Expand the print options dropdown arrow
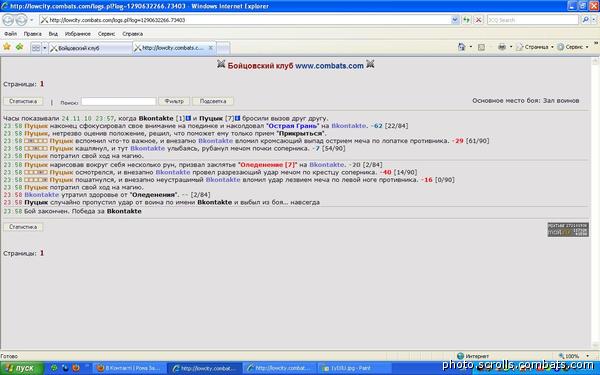This screenshot has width=600, height=375. coord(511,47)
